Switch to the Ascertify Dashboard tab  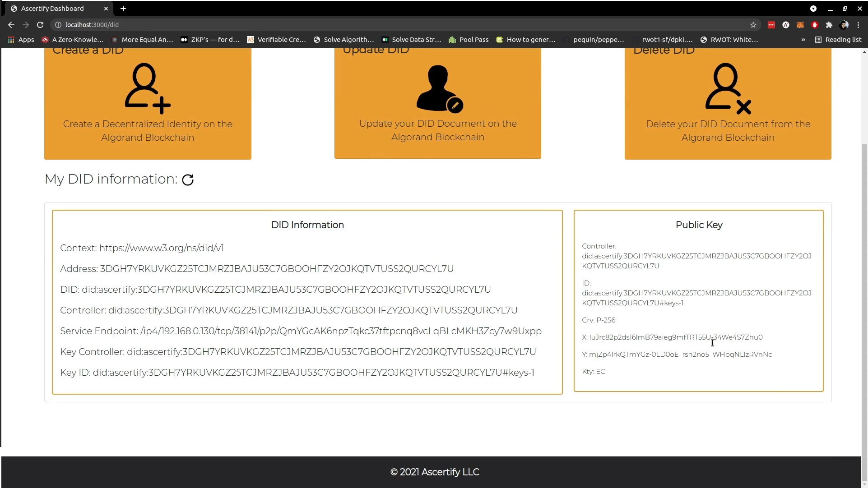(x=52, y=9)
